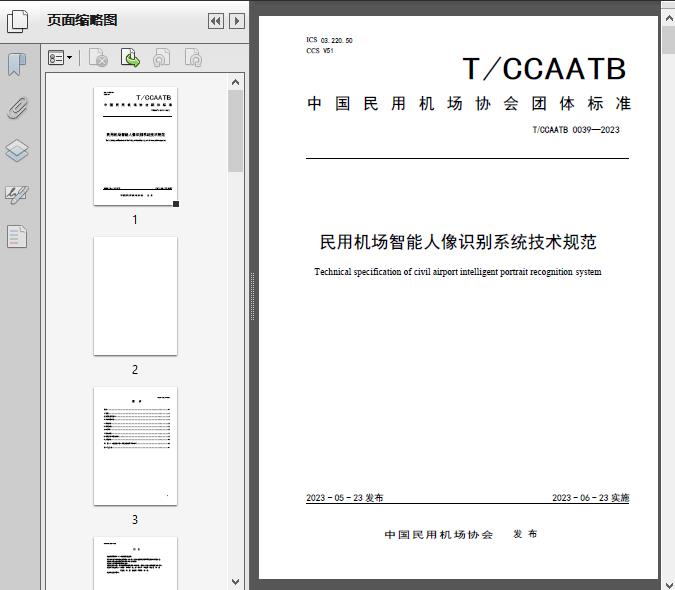Click the T/CCAATB heading text
The width and height of the screenshot is (675, 590).
545,69
